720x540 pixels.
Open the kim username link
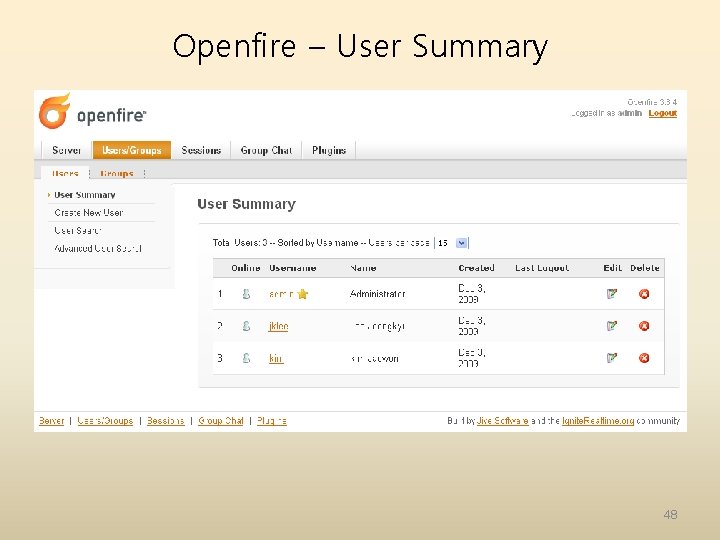pos(276,358)
